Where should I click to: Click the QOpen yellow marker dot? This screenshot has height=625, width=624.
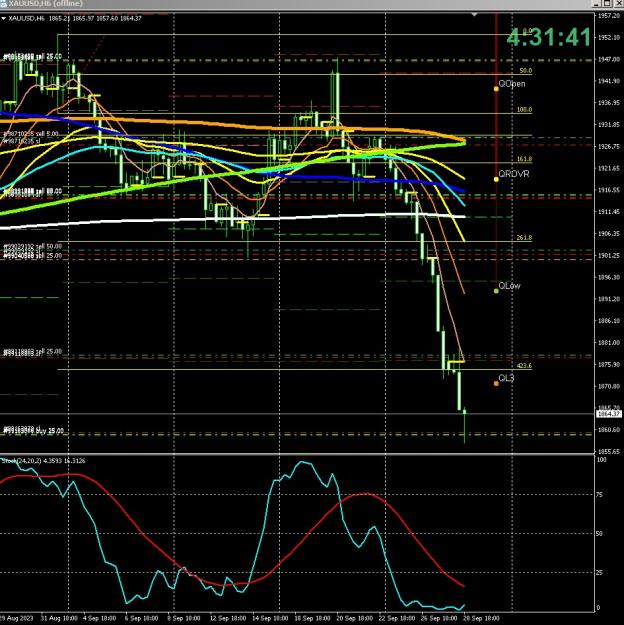496,88
